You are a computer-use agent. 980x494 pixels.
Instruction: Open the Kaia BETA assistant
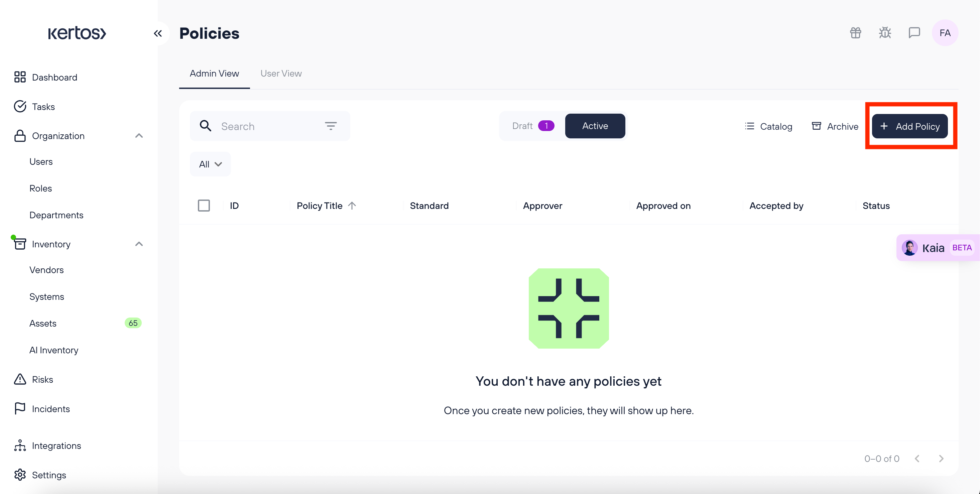(938, 248)
